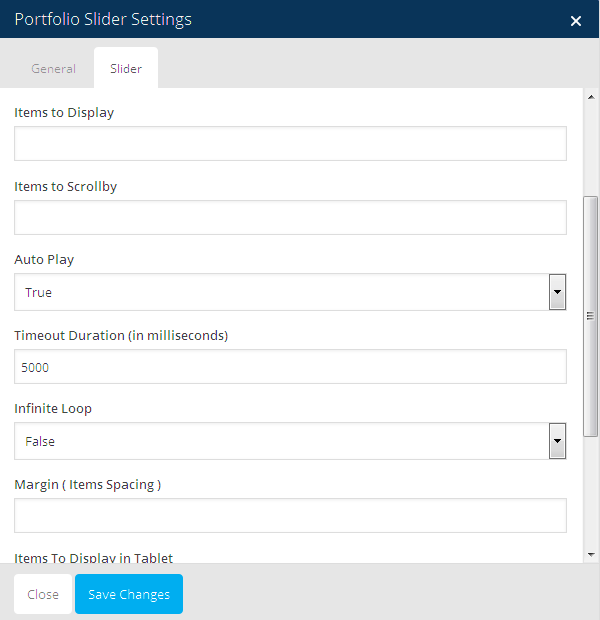Click the Auto Play dropdown arrow
Screen dimensions: 600x620
(x=558, y=293)
